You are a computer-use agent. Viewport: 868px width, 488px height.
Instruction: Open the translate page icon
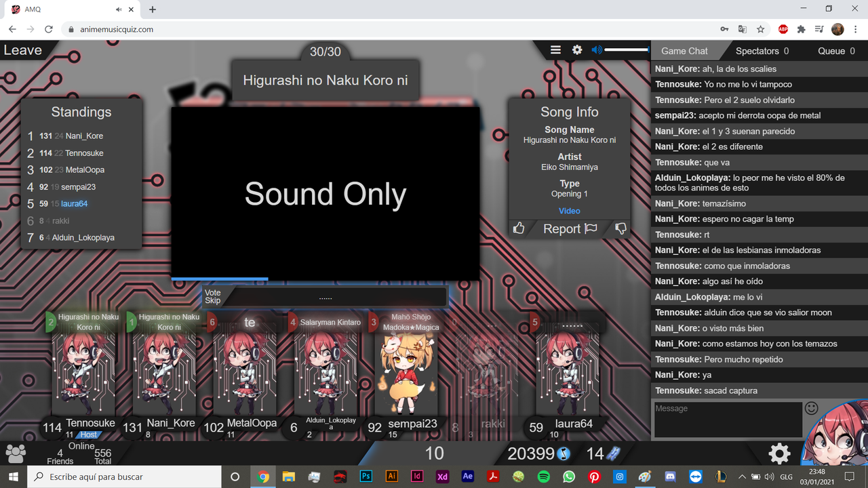[x=743, y=29]
